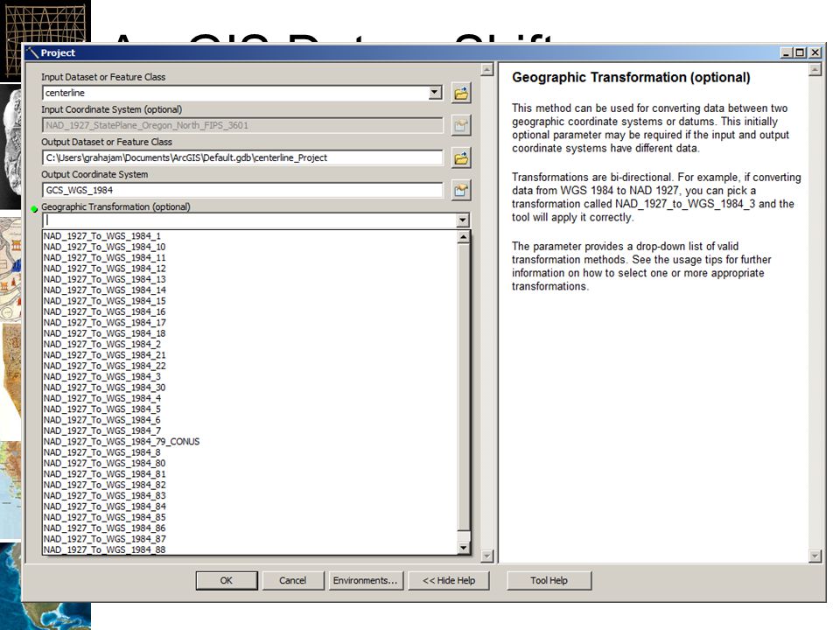Image resolution: width=840 pixels, height=630 pixels.
Task: Select NAD_1927_To_WGS_1984_81
Action: point(250,474)
